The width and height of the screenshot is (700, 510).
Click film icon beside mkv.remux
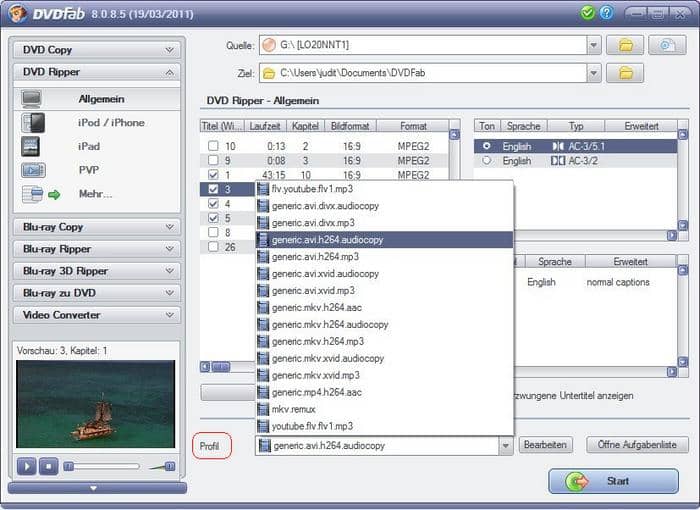tap(263, 409)
